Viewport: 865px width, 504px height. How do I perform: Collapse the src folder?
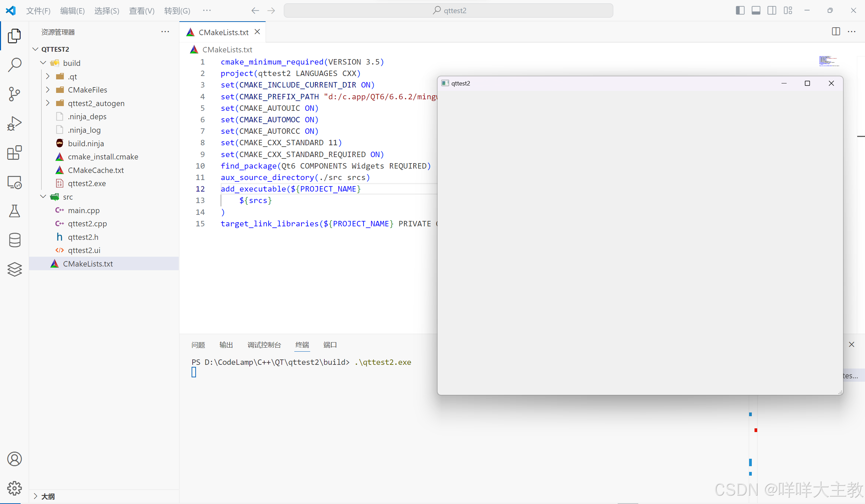point(43,197)
